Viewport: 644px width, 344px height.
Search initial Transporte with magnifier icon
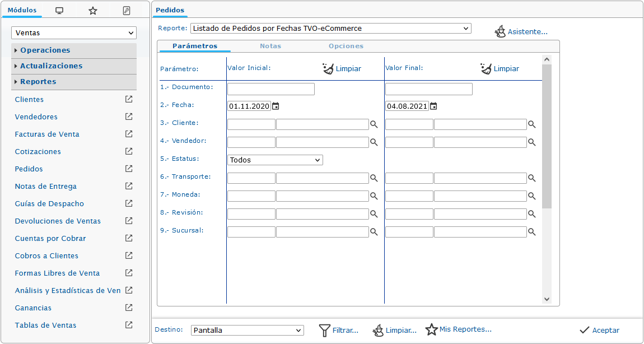click(x=374, y=178)
